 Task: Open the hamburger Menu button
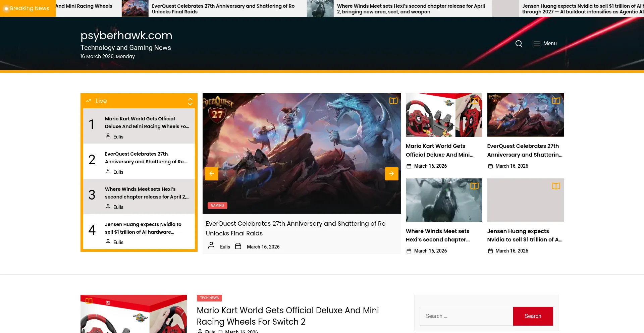(545, 44)
